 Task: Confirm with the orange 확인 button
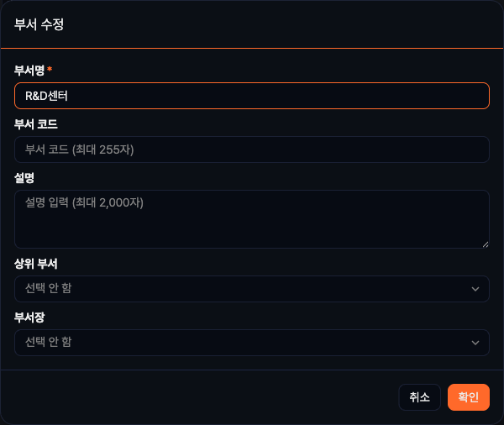click(x=469, y=397)
